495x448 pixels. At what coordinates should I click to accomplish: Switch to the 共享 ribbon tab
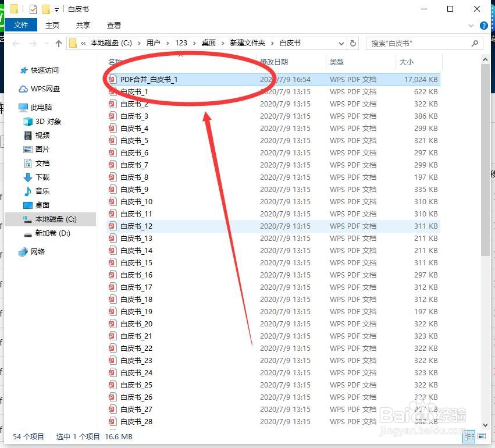point(83,25)
